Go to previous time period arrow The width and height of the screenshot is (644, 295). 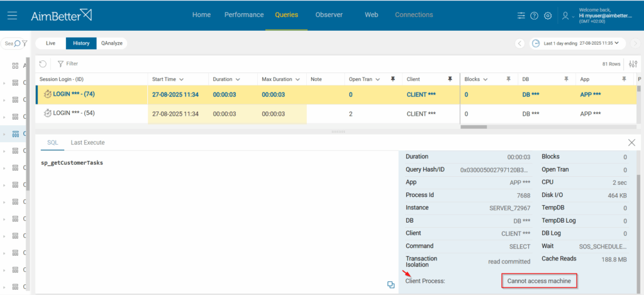click(520, 43)
